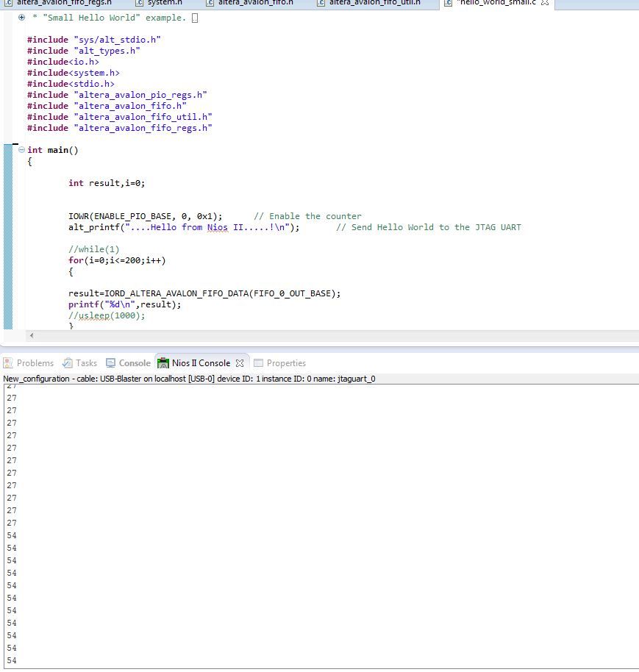This screenshot has width=639, height=672.
Task: Switch to altera_avalon_fifo_regs.h tab
Action: pos(63,3)
